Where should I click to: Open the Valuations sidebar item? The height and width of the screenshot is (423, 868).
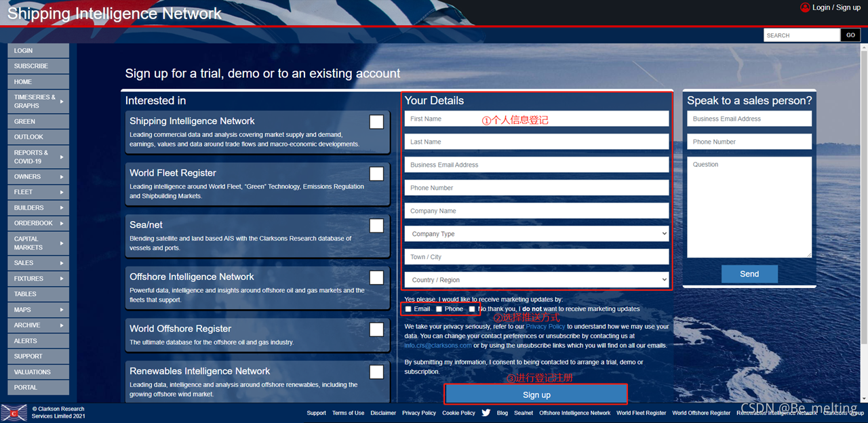coord(38,372)
